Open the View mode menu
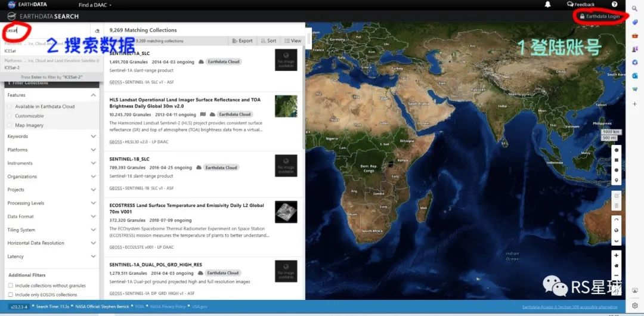 point(292,41)
